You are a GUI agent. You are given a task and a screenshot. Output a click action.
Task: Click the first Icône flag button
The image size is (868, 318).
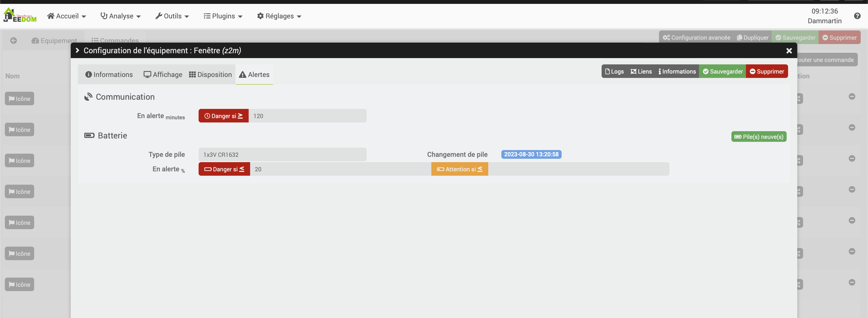[20, 99]
